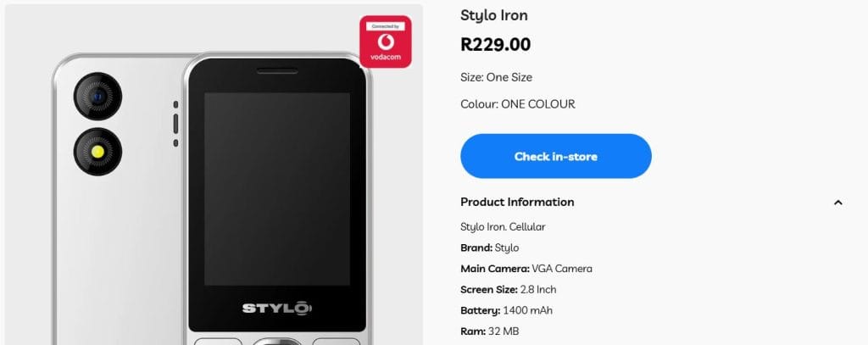Click the STYLO logo on phone
This screenshot has width=868, height=345.
point(277,309)
